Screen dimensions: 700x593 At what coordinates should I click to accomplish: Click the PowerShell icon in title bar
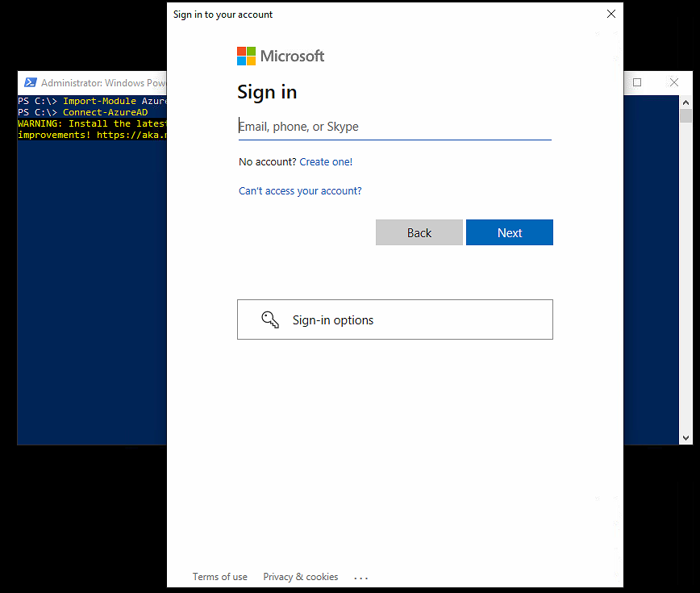[x=31, y=82]
